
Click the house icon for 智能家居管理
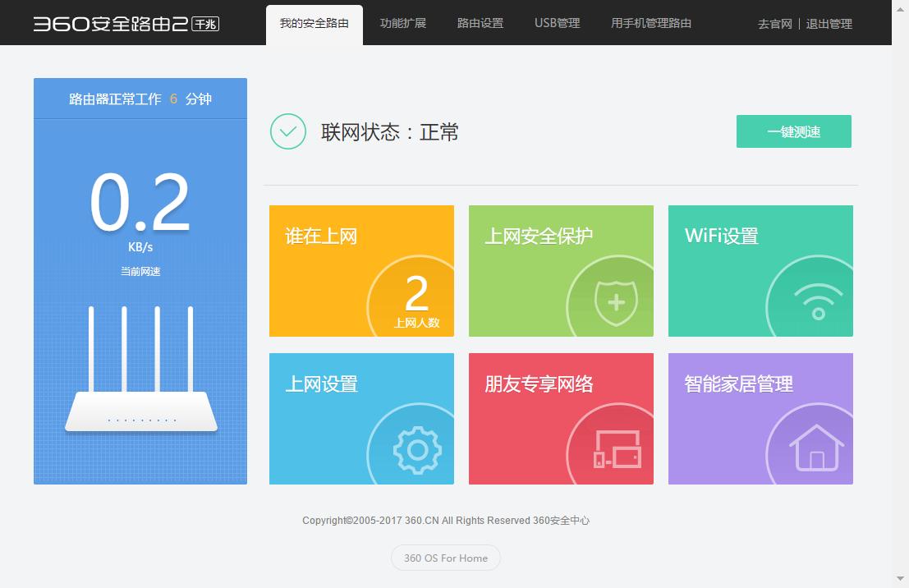(x=815, y=450)
